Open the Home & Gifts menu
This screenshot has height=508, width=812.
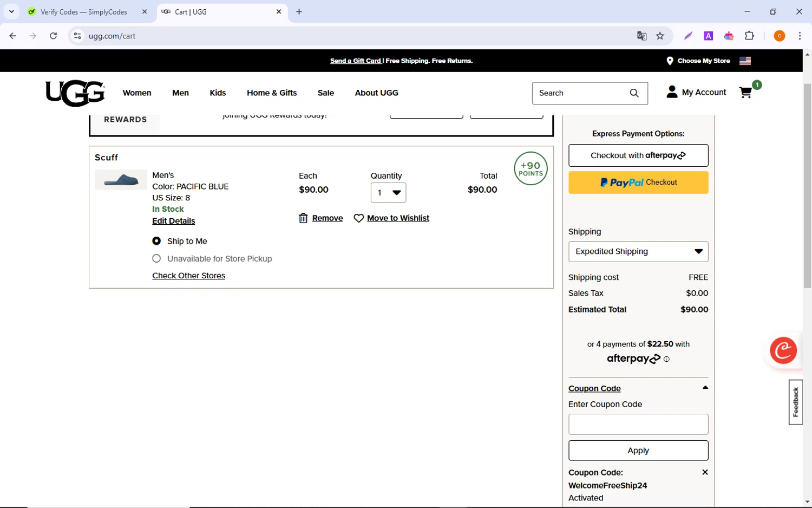pyautogui.click(x=272, y=93)
